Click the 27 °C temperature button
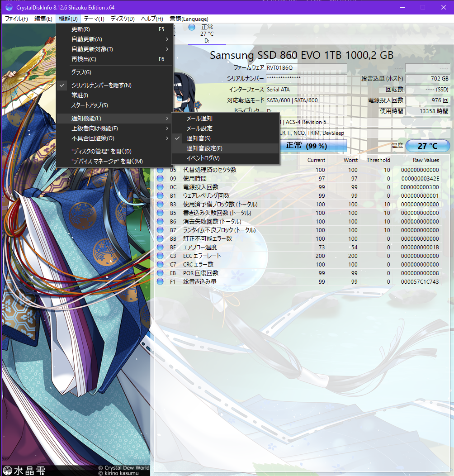This screenshot has height=476, width=454. pyautogui.click(x=428, y=146)
